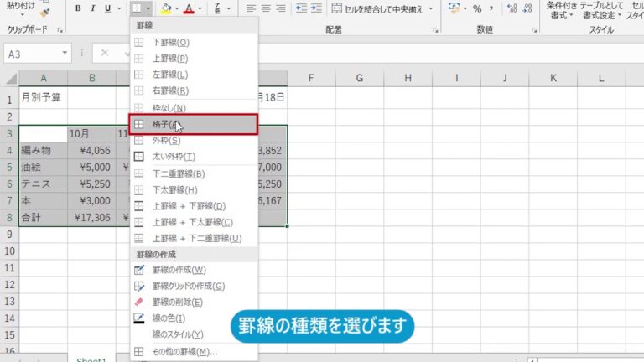Open merge cells dropdown arrow
Viewport: 644px width, 362px height.
click(x=431, y=8)
